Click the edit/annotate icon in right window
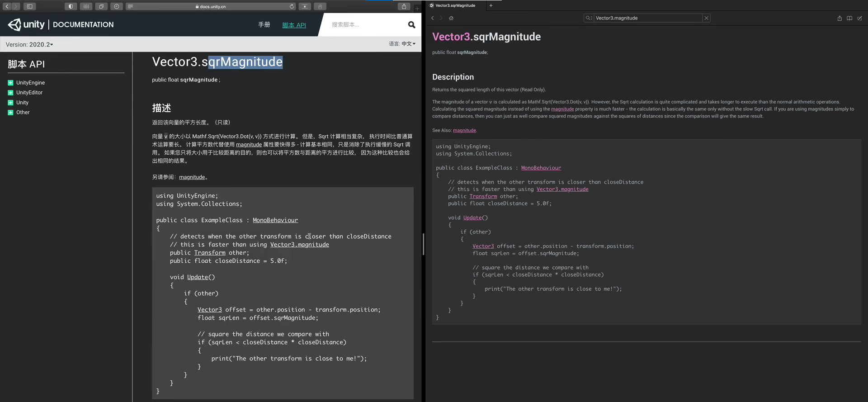 (859, 18)
